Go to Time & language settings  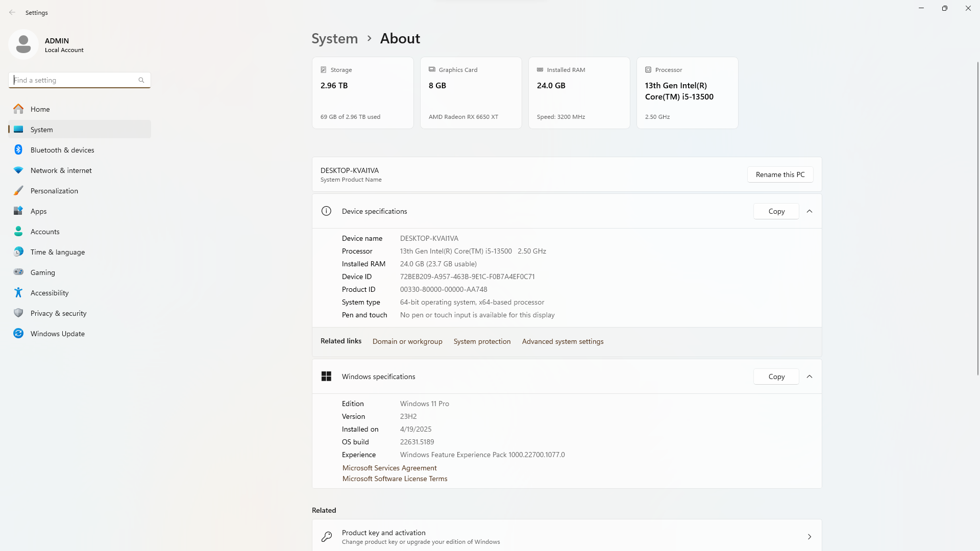(x=58, y=252)
